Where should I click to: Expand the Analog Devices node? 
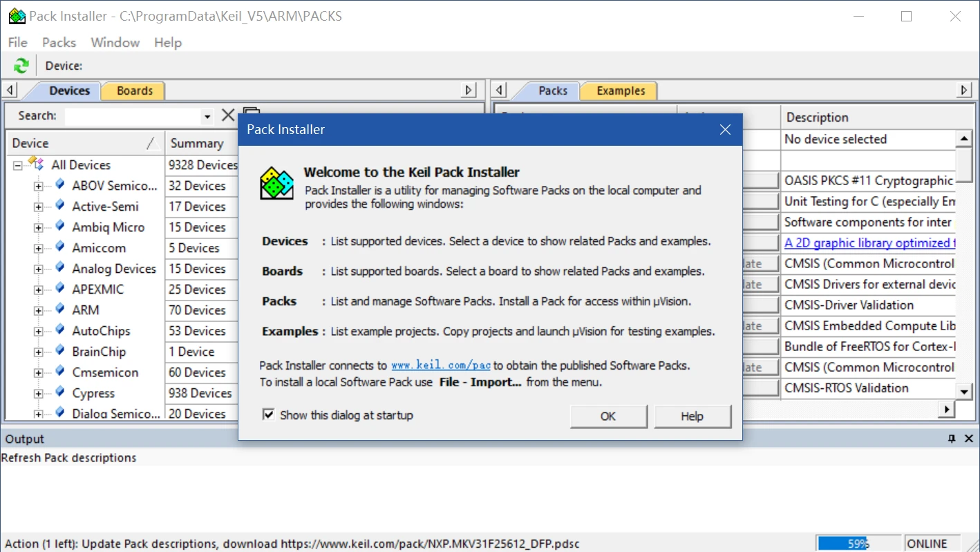[39, 269]
